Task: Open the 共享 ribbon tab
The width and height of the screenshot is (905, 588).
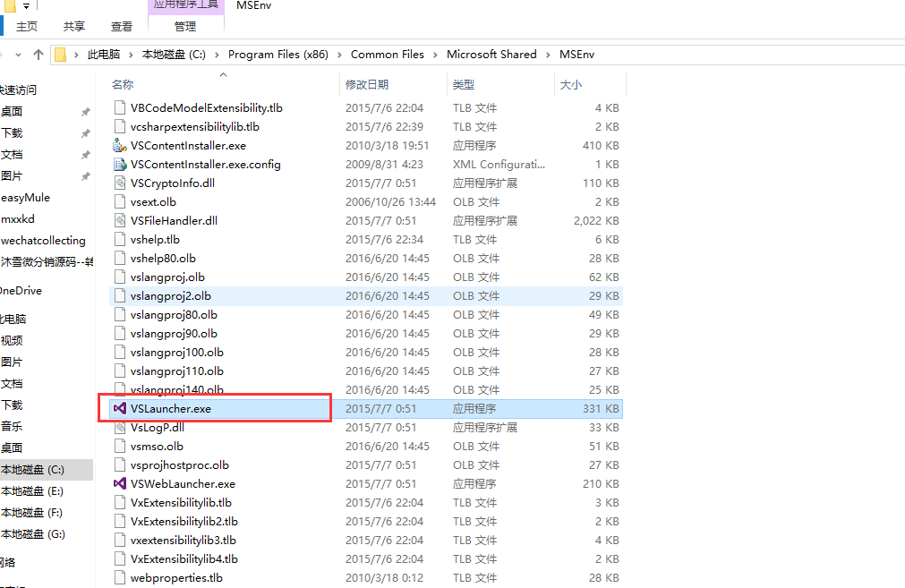Action: (74, 27)
